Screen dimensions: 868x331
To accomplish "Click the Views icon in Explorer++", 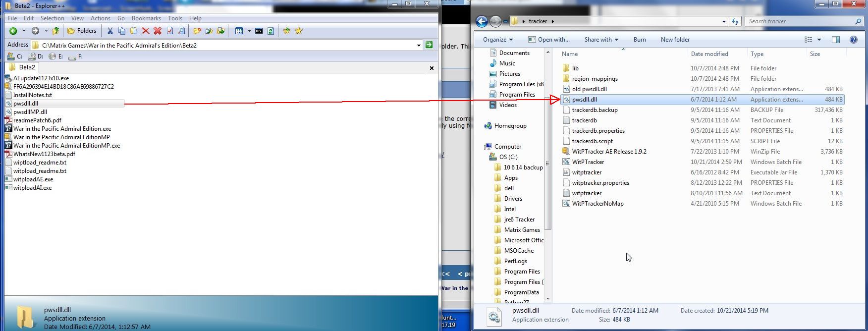I will click(x=239, y=31).
